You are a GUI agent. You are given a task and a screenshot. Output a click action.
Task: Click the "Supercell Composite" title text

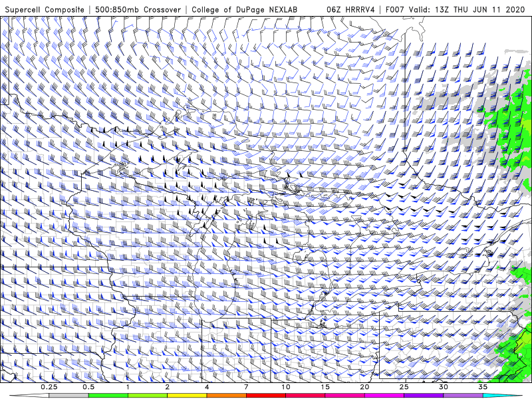tap(45, 10)
